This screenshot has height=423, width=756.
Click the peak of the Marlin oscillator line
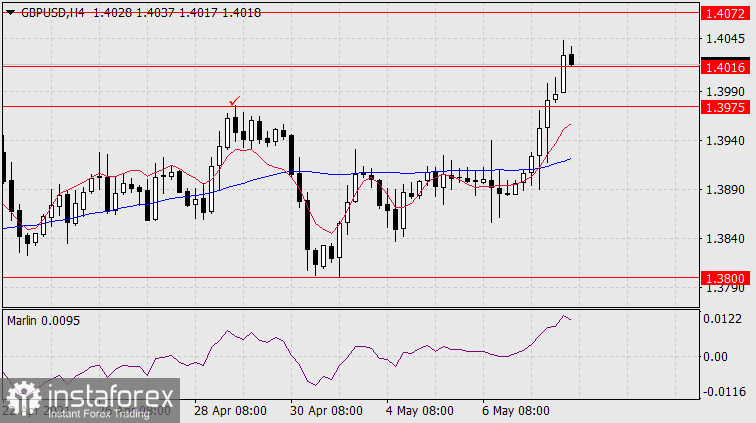pyautogui.click(x=565, y=316)
